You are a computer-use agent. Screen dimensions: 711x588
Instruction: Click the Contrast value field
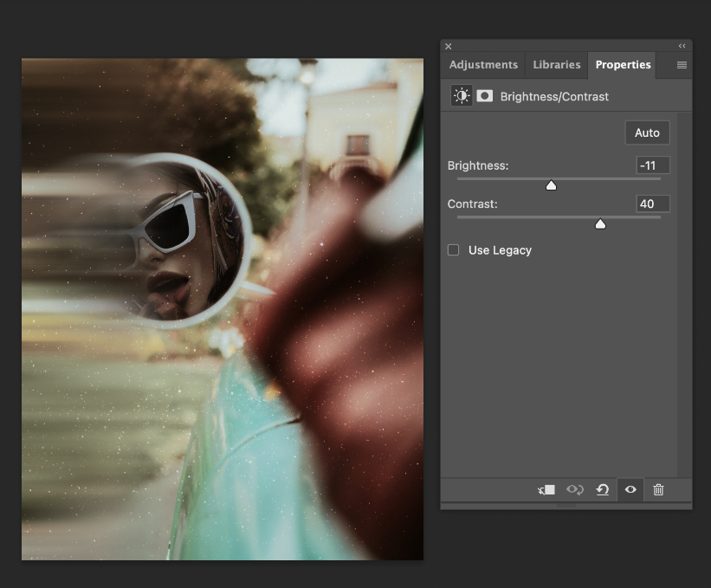click(652, 204)
